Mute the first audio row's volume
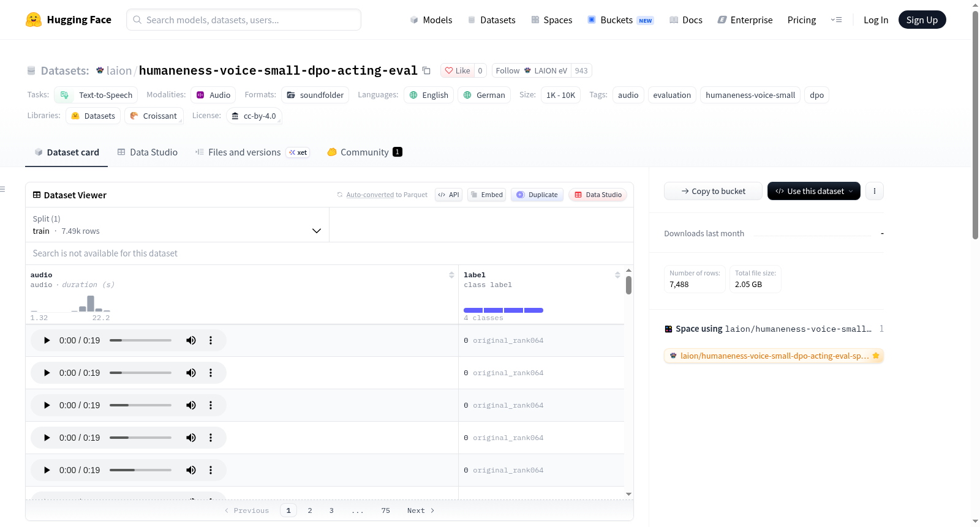This screenshot has width=980, height=527. click(x=191, y=340)
